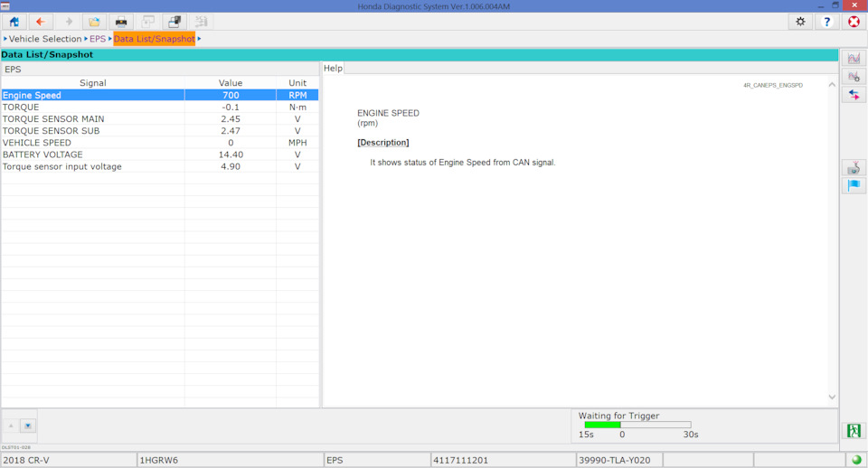Select the TORQUE signal row

(159, 108)
